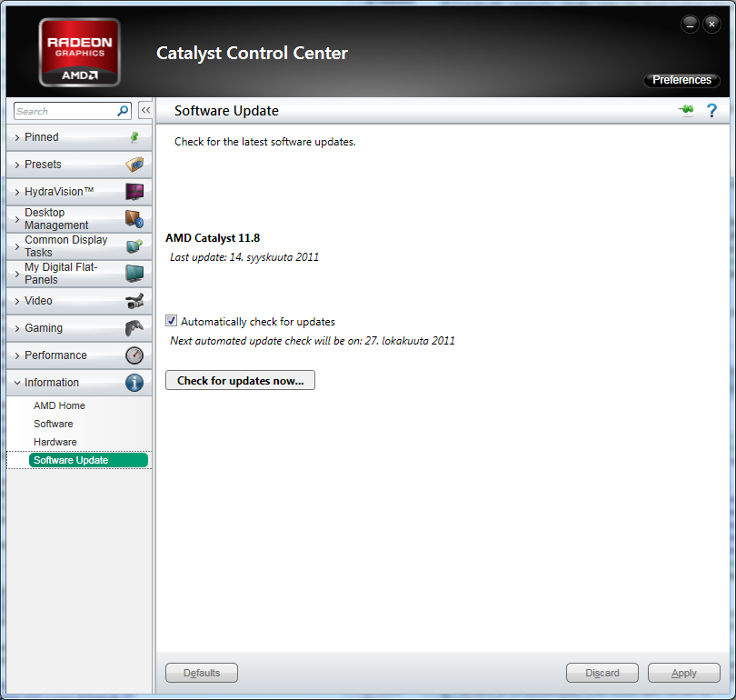Viewport: 736px width, 700px height.
Task: Expand the HydraVision section arrow
Action: (x=17, y=192)
